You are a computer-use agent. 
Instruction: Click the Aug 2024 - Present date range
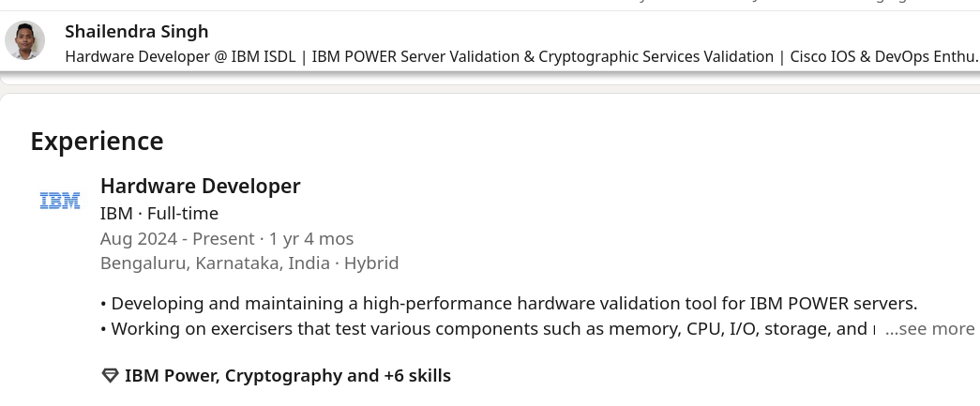click(x=176, y=238)
